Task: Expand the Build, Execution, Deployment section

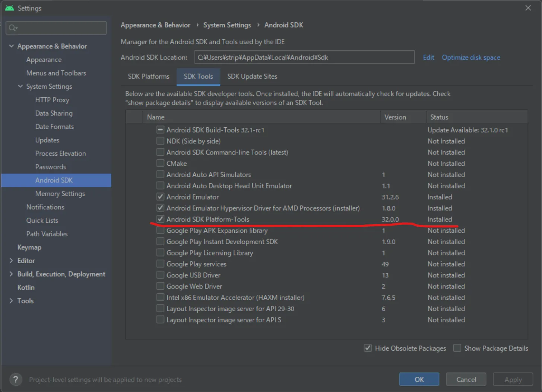Action: 11,274
